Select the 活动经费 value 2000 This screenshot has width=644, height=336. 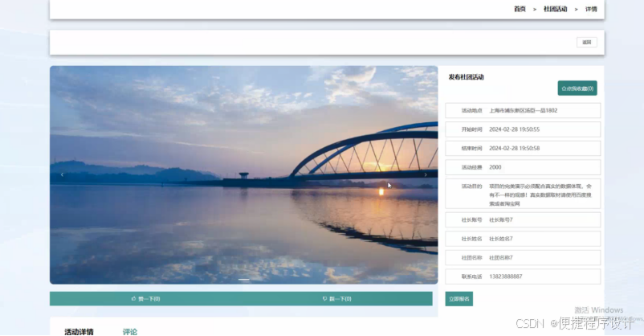tap(495, 167)
